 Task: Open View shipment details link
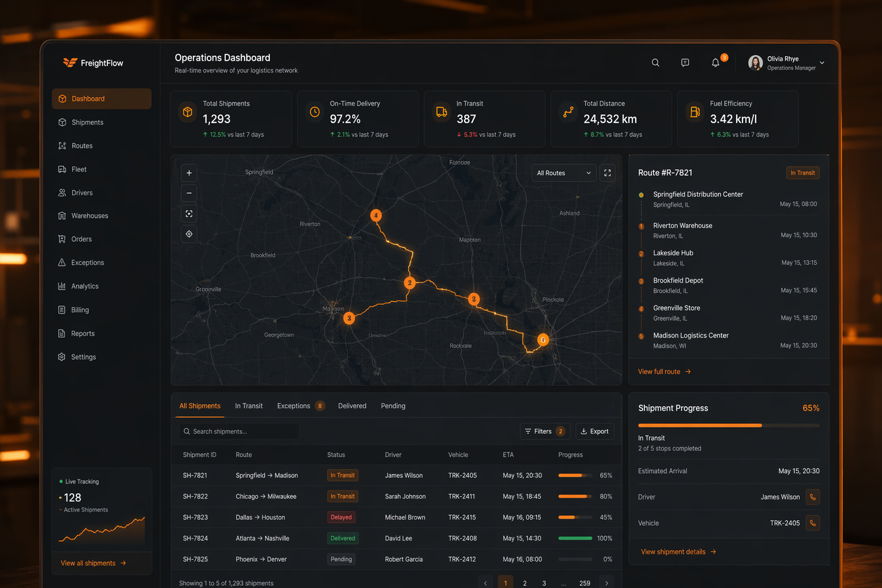pyautogui.click(x=678, y=552)
